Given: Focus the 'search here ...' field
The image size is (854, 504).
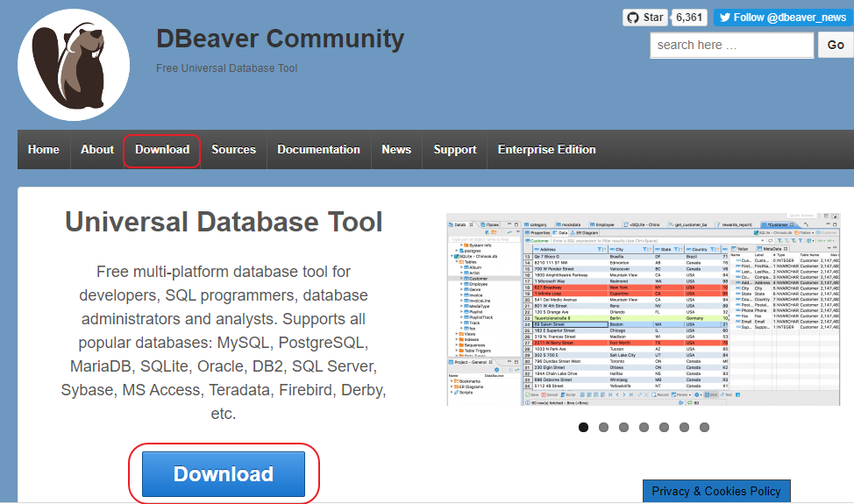Looking at the screenshot, I should point(731,46).
